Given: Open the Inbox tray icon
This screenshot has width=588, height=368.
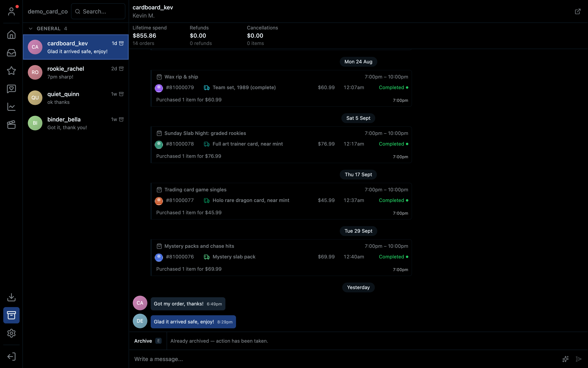Looking at the screenshot, I should 11,53.
